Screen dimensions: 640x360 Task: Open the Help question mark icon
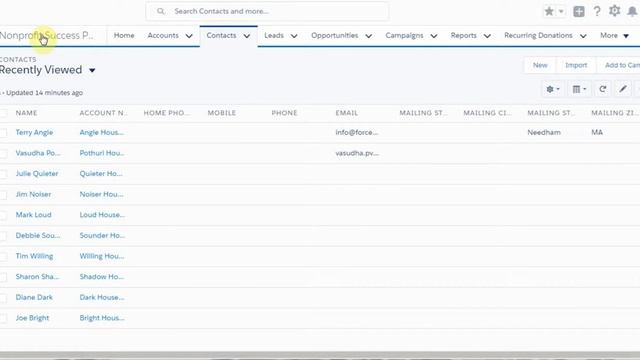[x=597, y=11]
